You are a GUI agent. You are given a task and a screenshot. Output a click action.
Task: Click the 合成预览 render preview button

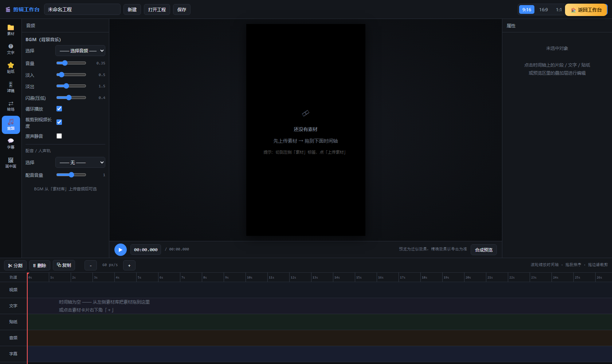[484, 250]
